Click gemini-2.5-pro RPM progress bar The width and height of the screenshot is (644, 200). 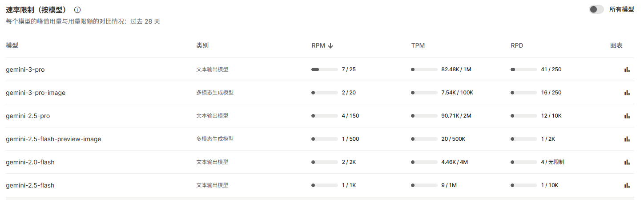pos(325,116)
